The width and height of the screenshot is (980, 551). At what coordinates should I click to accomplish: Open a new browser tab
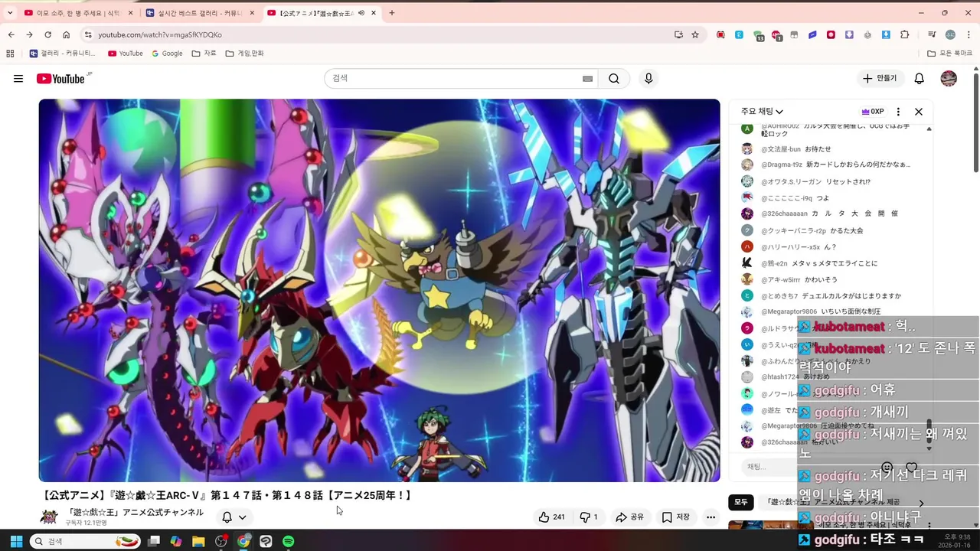coord(392,13)
